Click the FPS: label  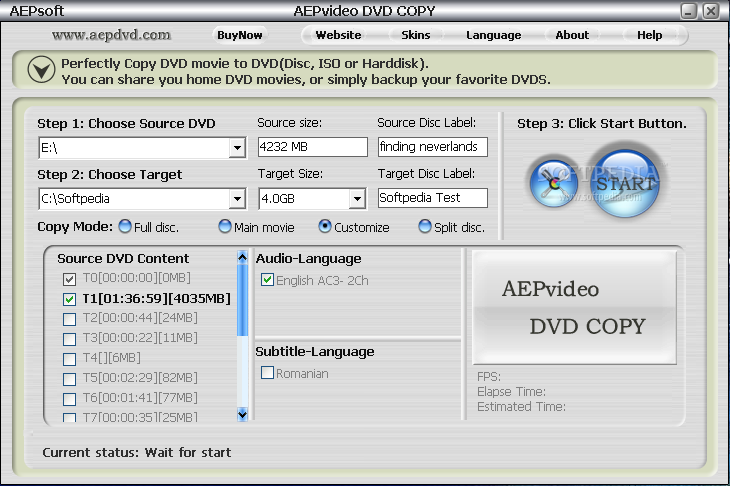pyautogui.click(x=489, y=377)
